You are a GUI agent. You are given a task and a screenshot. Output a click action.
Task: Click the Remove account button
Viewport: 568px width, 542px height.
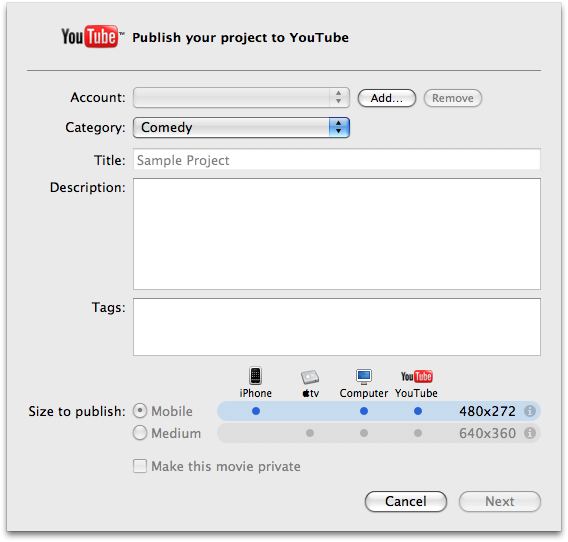pos(453,98)
